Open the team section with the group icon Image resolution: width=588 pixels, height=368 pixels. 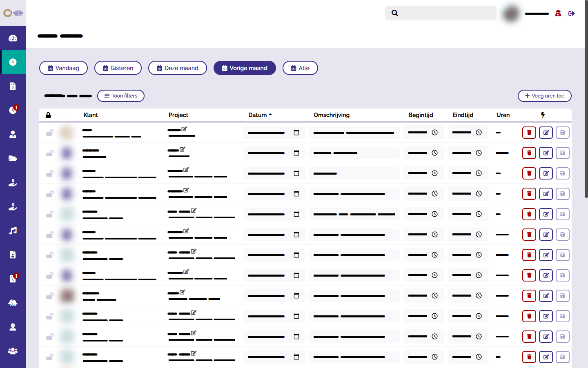pos(13,351)
